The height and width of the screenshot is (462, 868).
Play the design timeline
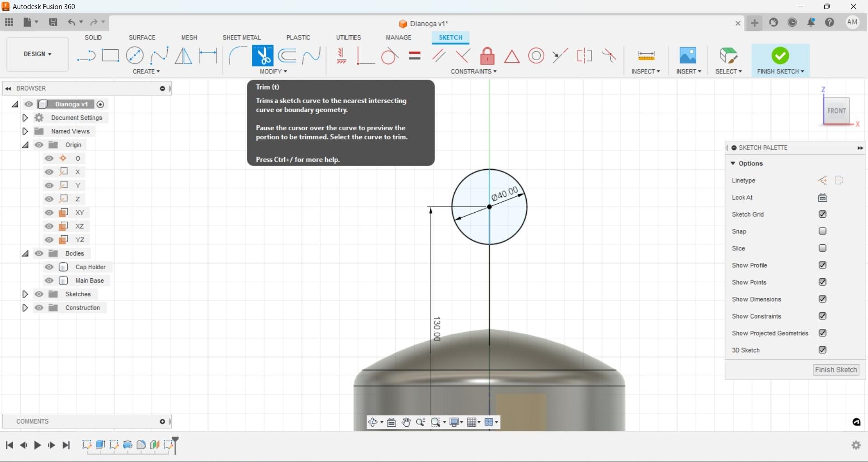click(38, 445)
